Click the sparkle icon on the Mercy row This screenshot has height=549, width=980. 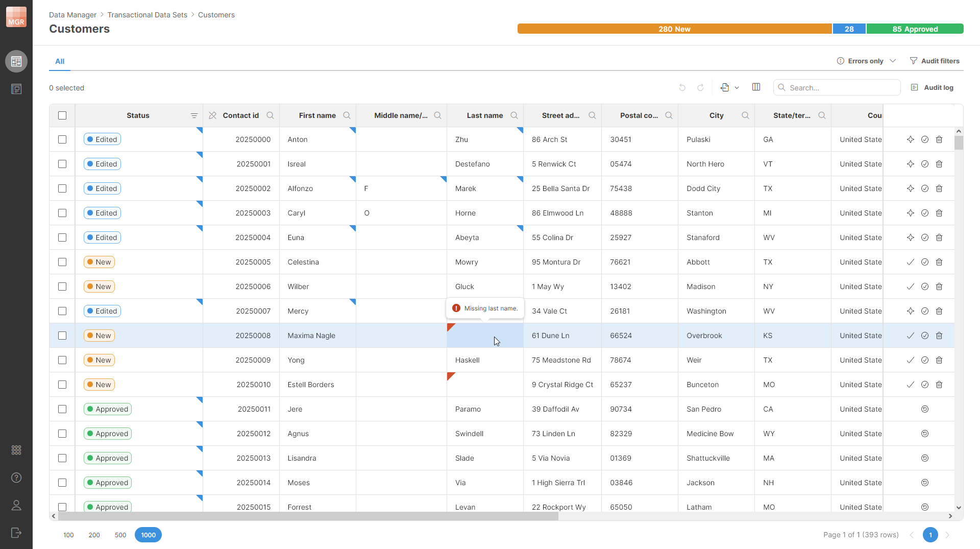tap(911, 311)
